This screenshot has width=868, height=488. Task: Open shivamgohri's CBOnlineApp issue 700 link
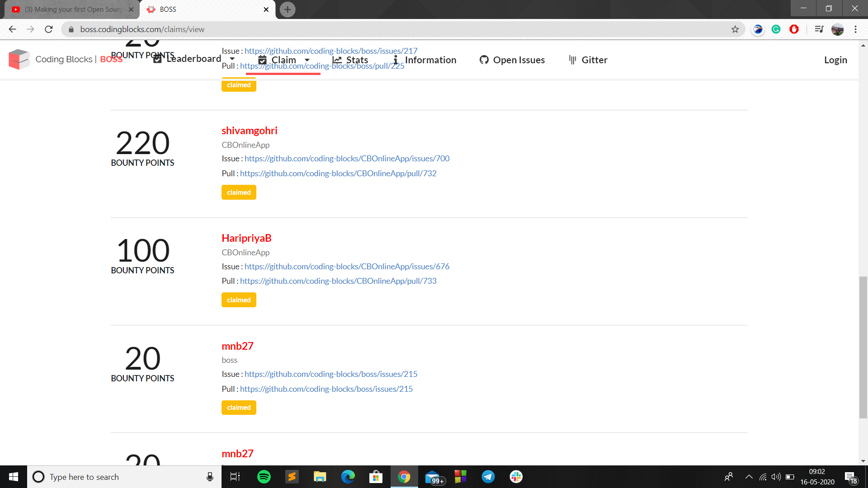click(x=347, y=159)
